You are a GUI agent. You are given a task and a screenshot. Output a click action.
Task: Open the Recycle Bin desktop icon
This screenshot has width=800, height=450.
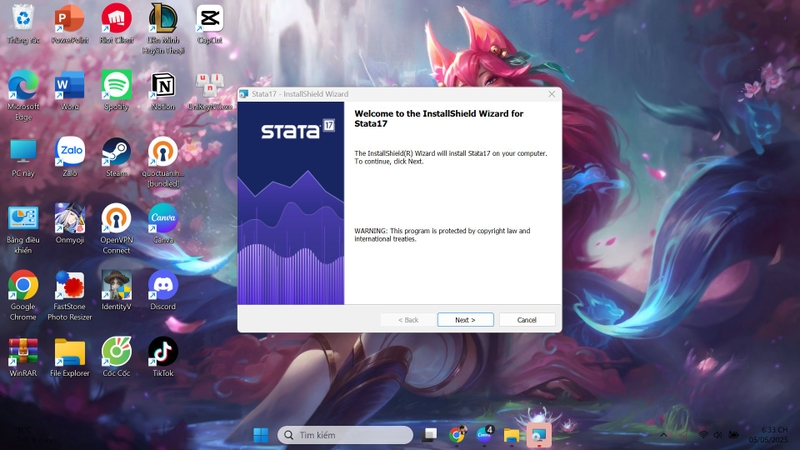23,23
